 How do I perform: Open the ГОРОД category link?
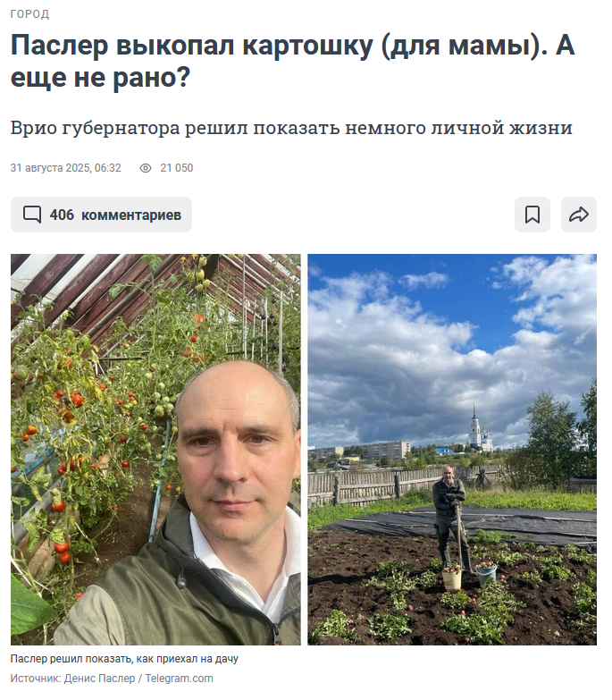point(29,14)
